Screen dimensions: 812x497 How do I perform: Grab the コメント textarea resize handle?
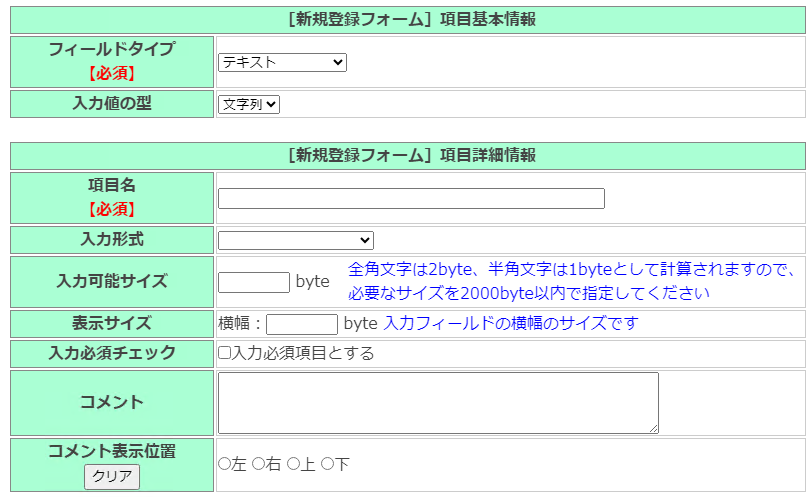coord(654,429)
